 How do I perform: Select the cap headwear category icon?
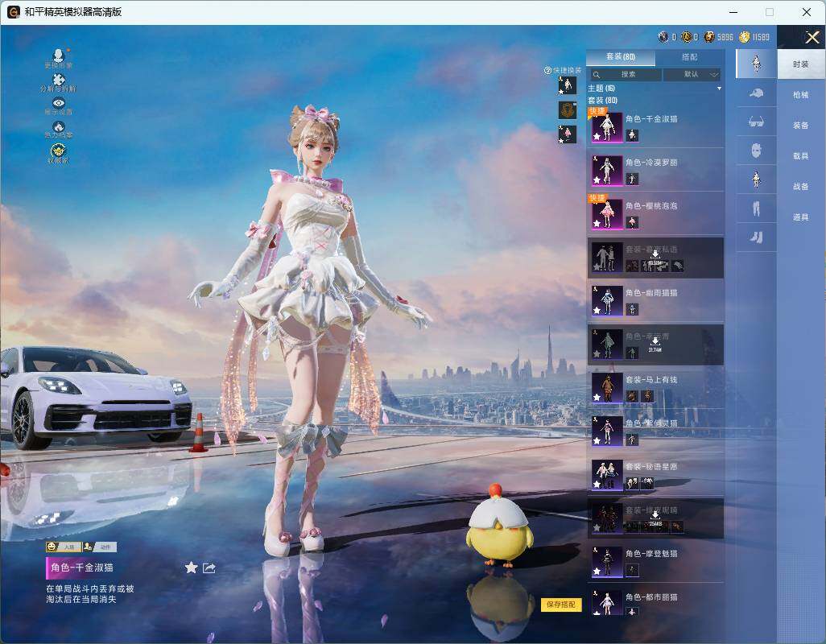pyautogui.click(x=756, y=93)
